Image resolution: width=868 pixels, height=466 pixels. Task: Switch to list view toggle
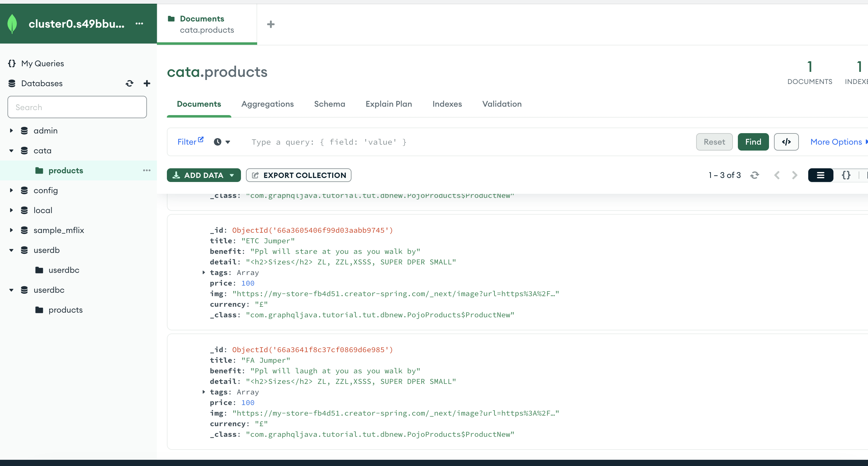820,175
